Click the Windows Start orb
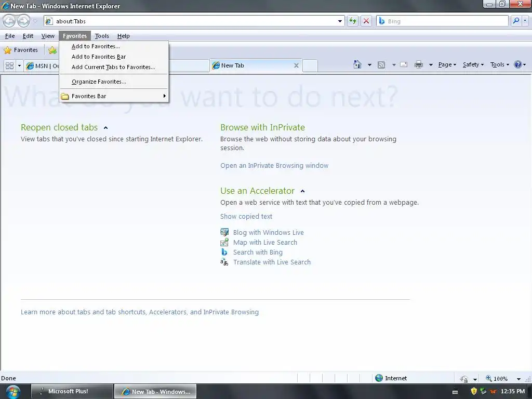The height and width of the screenshot is (399, 532). click(x=12, y=392)
